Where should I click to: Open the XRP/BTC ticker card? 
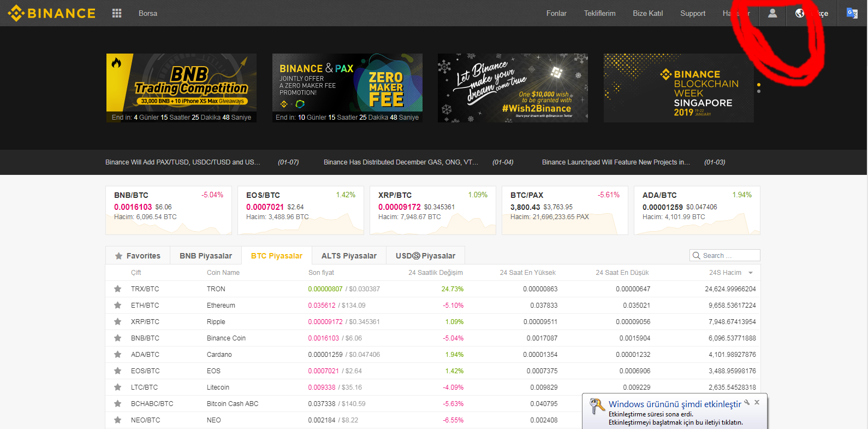click(x=433, y=210)
